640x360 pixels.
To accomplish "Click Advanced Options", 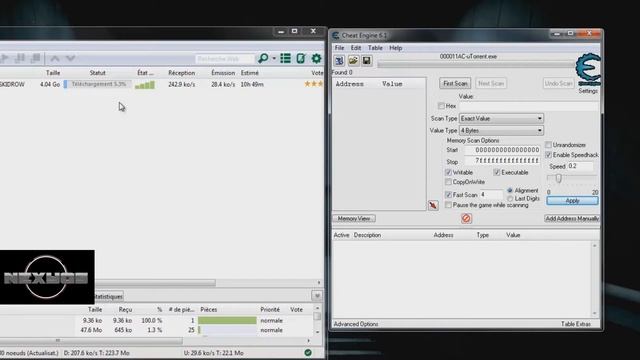I will pos(356,324).
